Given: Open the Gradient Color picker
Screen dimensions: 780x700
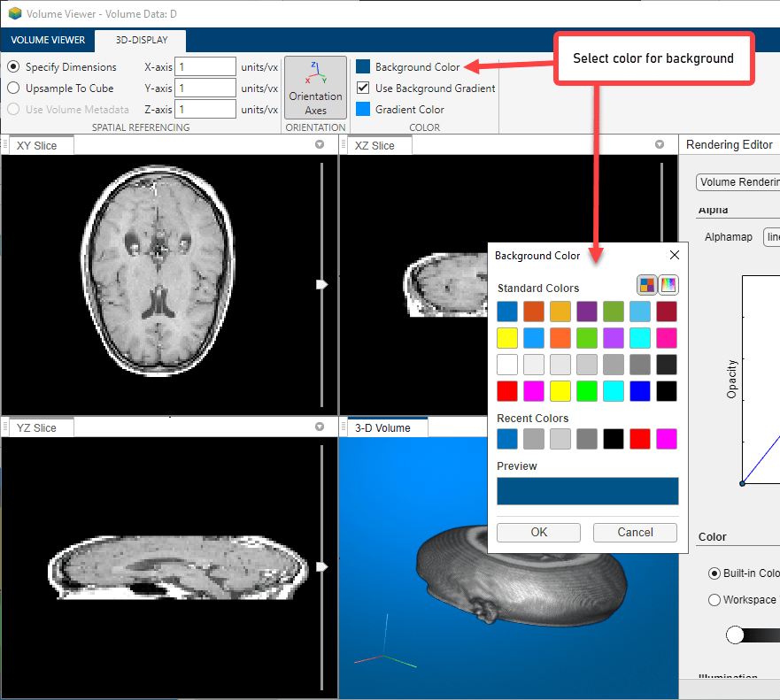Looking at the screenshot, I should click(400, 110).
